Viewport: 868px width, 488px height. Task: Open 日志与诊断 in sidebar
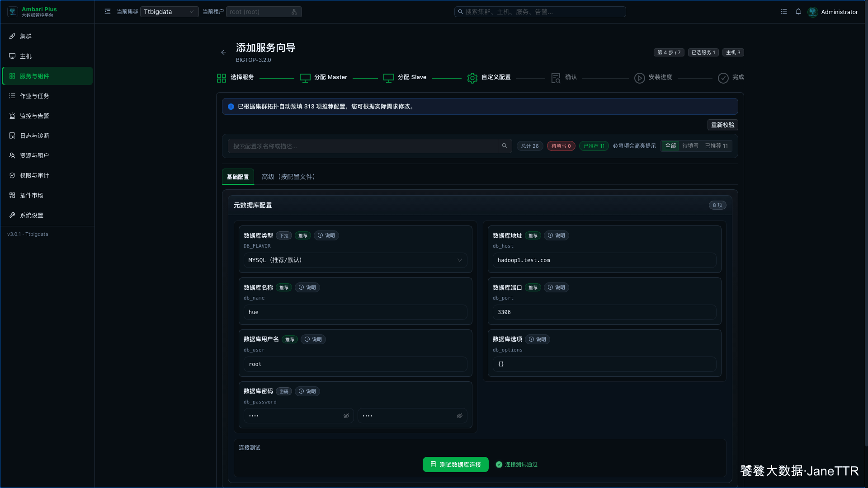point(47,136)
